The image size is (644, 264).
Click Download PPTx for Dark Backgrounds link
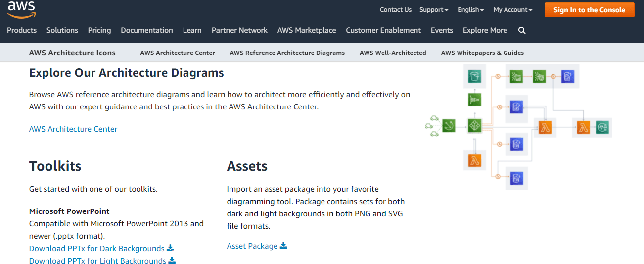click(x=97, y=248)
